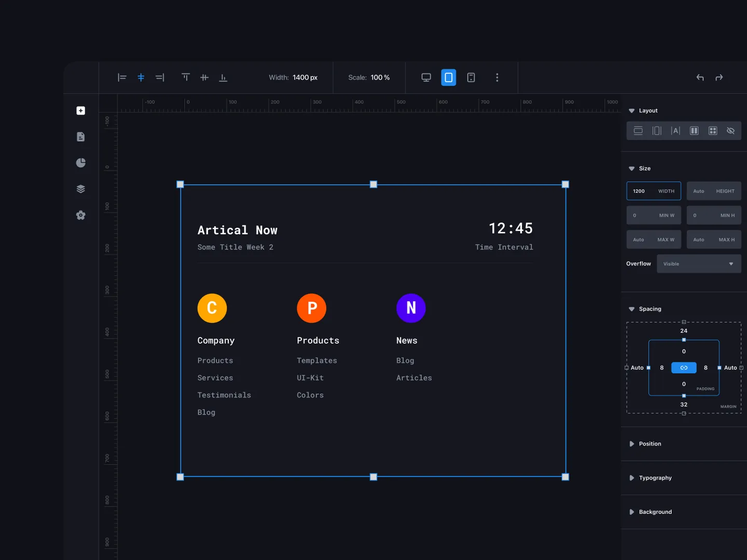The image size is (747, 560).
Task: Click the Width input showing 1200
Action: tap(653, 191)
